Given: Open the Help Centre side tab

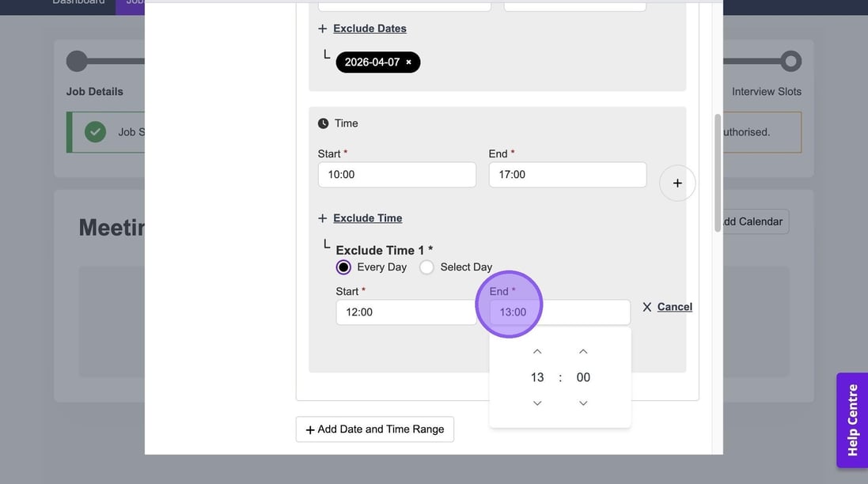Looking at the screenshot, I should (852, 420).
